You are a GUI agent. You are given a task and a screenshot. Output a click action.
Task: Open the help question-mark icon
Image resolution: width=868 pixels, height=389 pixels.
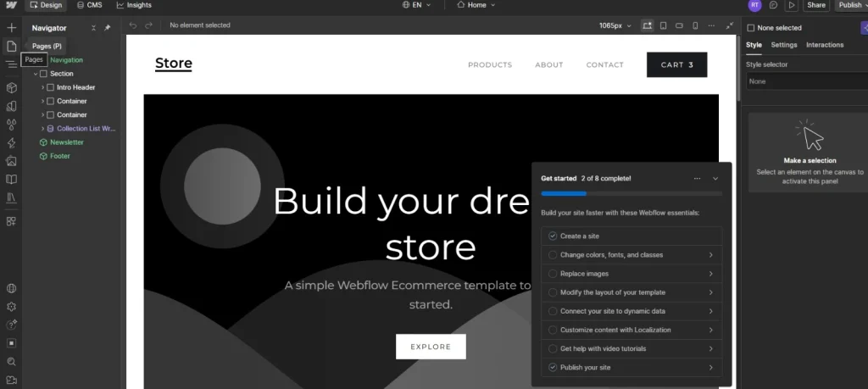(x=11, y=325)
